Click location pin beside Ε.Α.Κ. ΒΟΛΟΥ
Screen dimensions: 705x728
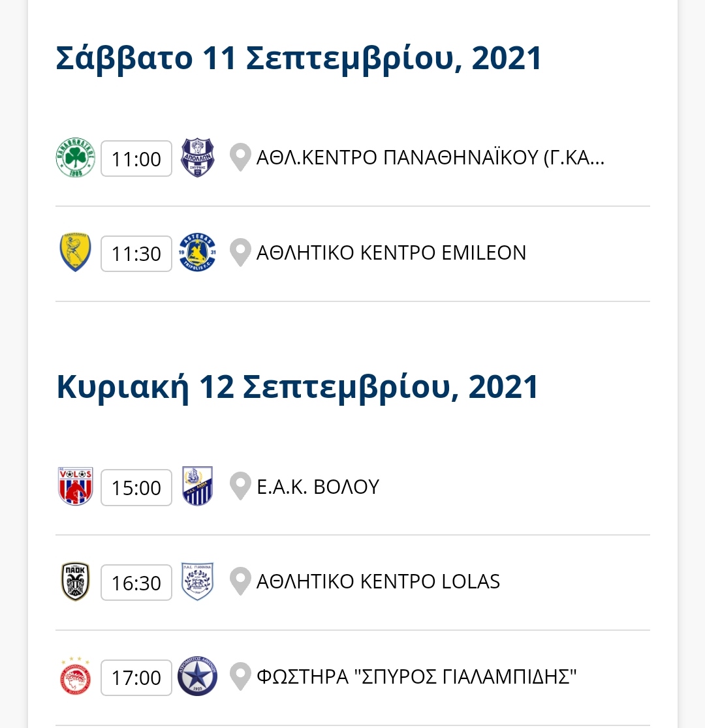[x=240, y=486]
